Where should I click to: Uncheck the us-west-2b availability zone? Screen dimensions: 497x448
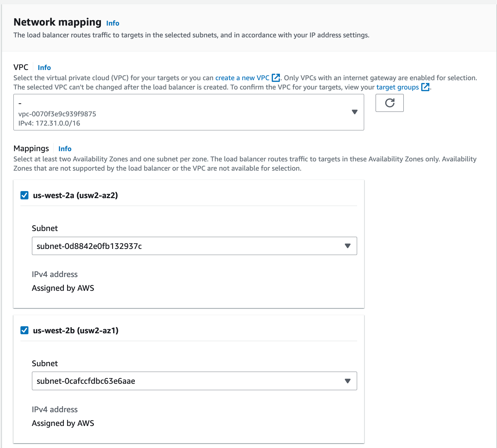(25, 330)
